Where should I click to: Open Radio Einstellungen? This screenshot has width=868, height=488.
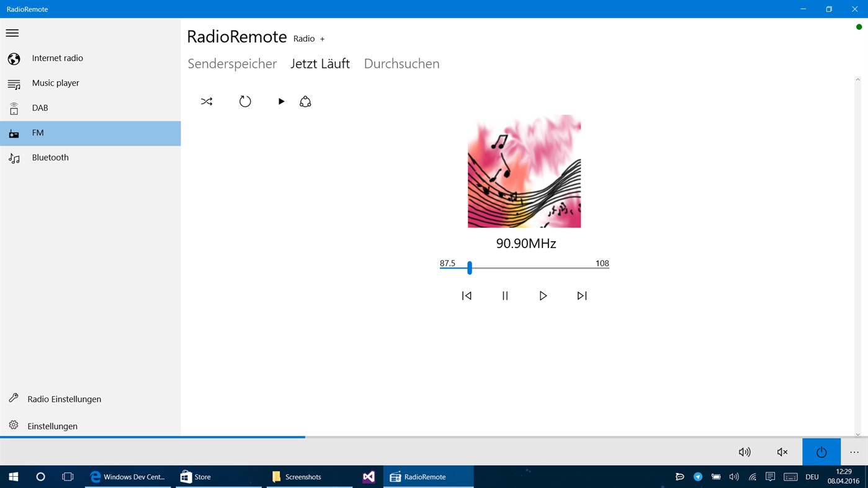63,399
